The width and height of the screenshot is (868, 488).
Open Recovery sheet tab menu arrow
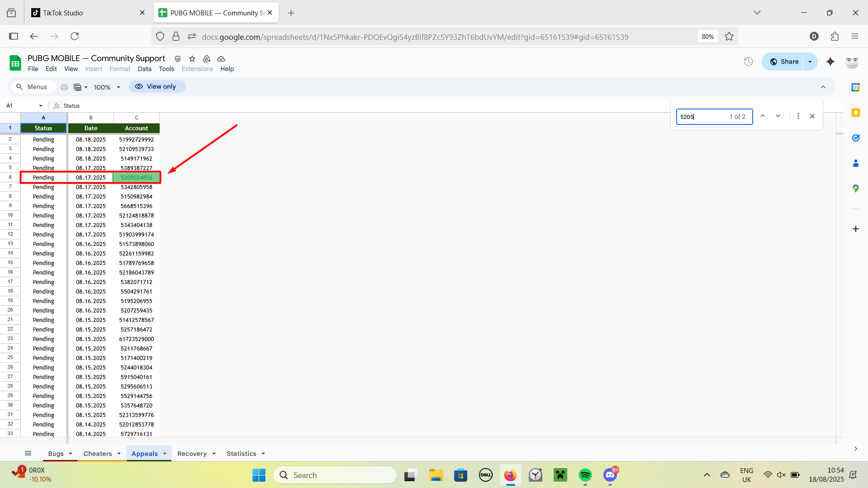coord(214,454)
